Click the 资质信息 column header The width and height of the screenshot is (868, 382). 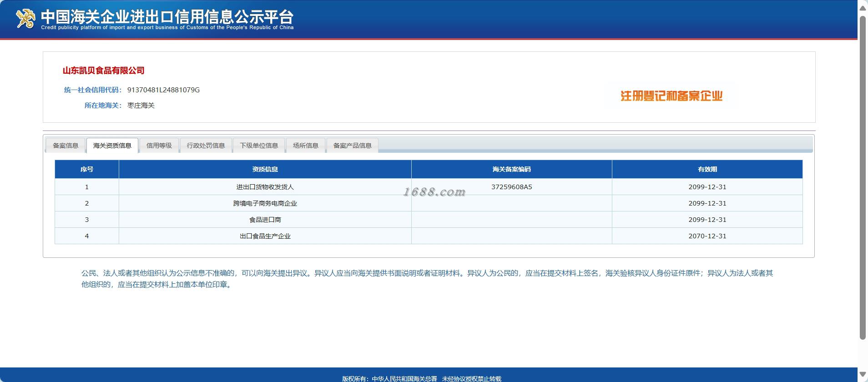265,169
